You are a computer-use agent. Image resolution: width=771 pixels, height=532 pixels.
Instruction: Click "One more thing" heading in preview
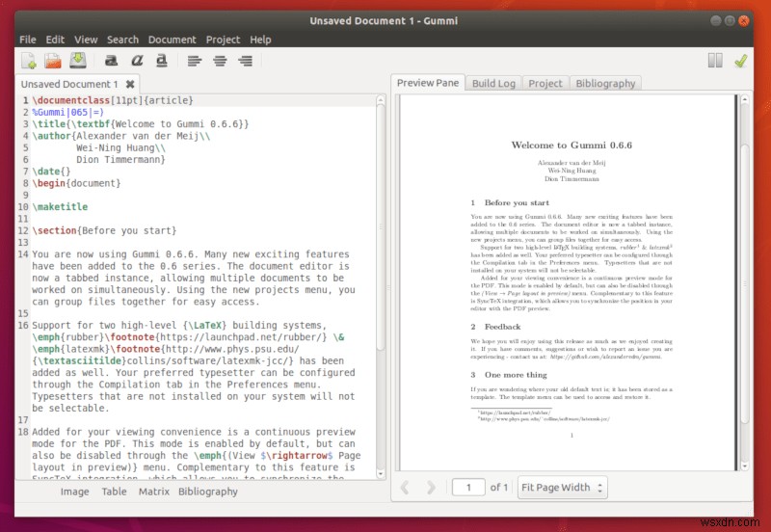[x=516, y=375]
